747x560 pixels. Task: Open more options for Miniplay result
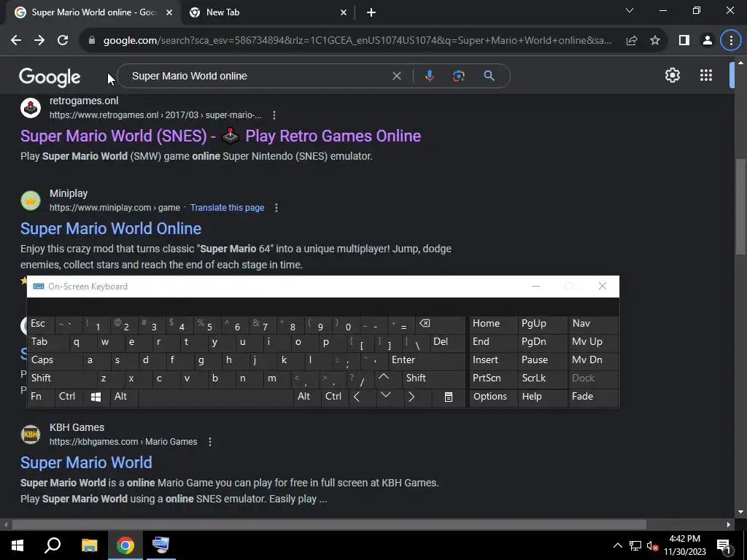pos(276,208)
